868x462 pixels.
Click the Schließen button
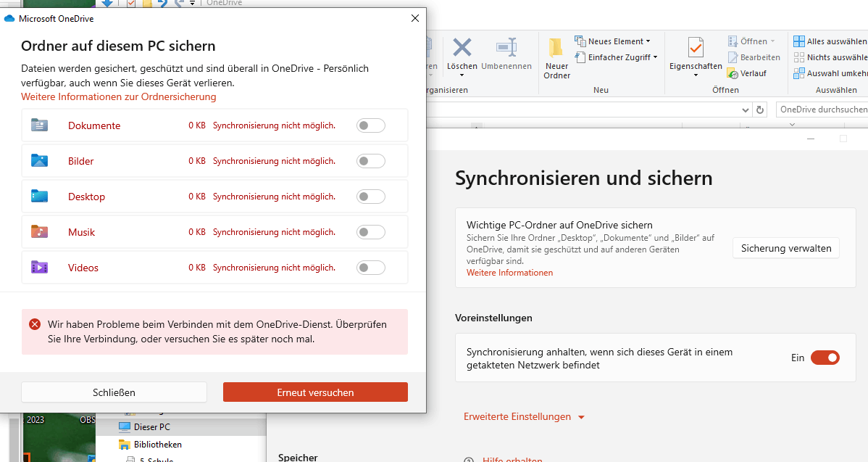(x=114, y=392)
